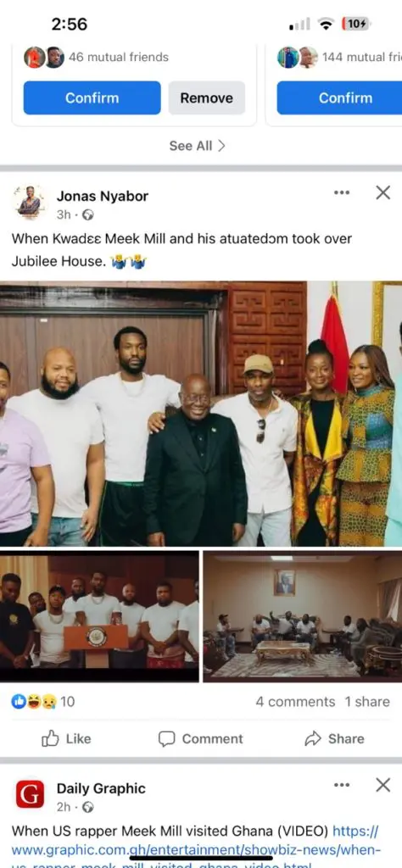This screenshot has width=402, height=868.
Task: Confirm the request with 144 mutual friends
Action: pyautogui.click(x=339, y=98)
